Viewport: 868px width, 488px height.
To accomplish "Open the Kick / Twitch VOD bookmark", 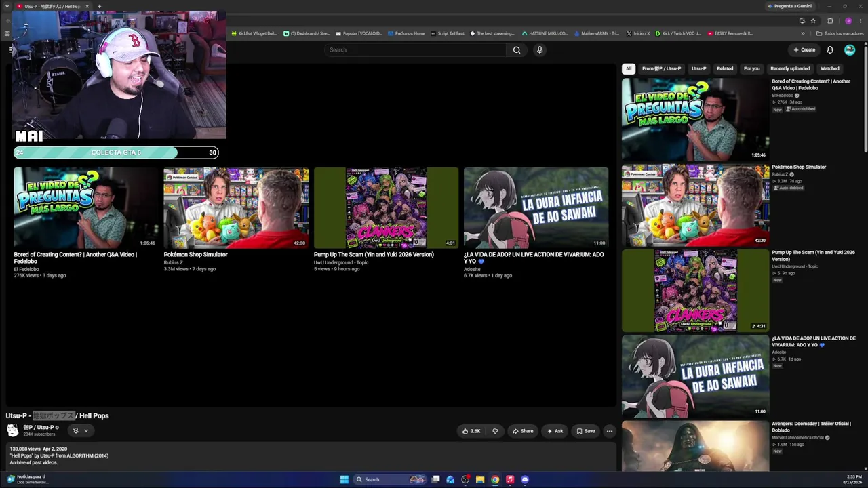I will [678, 33].
